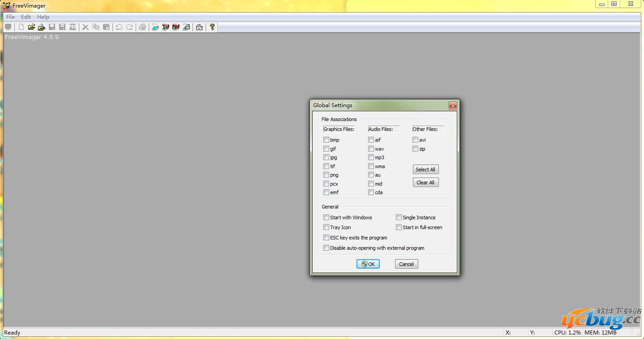Screen dimensions: 644x339
Task: Confirm settings with the OK button
Action: (x=368, y=264)
